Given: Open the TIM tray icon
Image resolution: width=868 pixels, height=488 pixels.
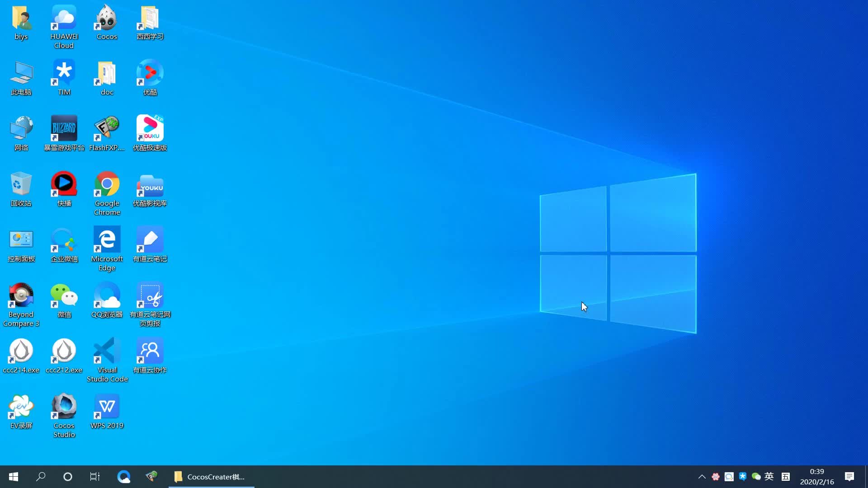Looking at the screenshot, I should pyautogui.click(x=743, y=477).
